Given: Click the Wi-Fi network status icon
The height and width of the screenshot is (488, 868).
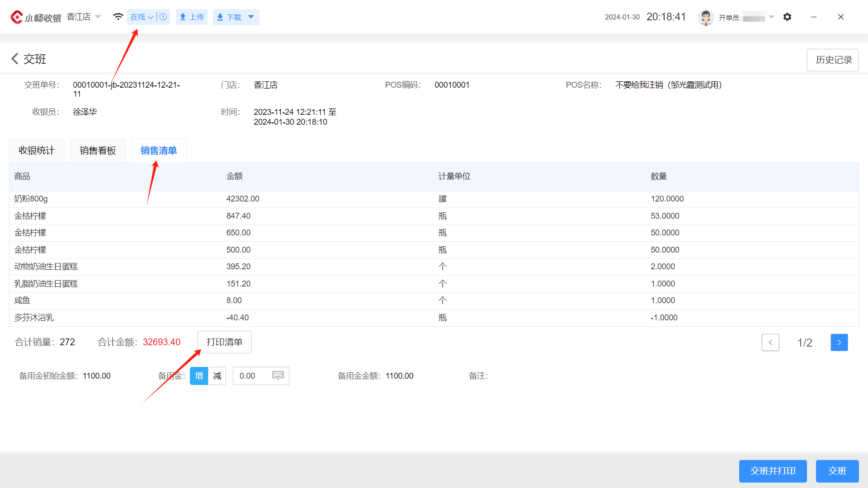Looking at the screenshot, I should [118, 17].
